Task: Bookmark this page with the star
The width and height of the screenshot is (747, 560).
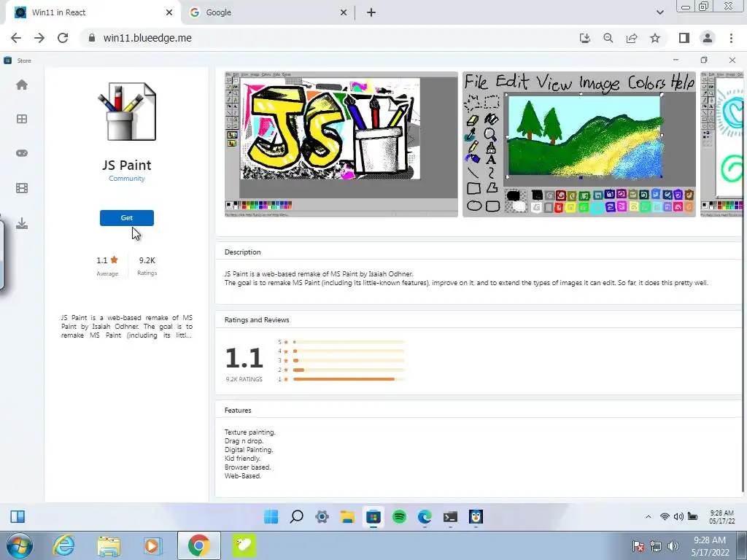Action: [x=655, y=38]
